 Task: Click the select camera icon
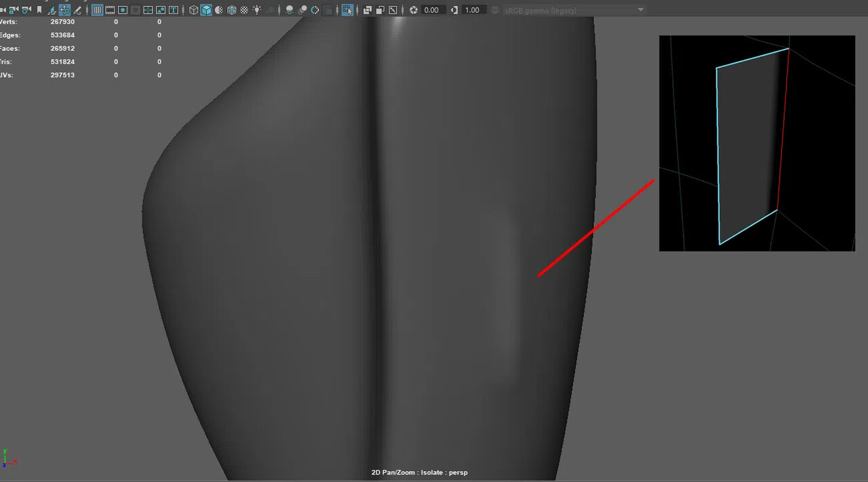click(x=4, y=9)
